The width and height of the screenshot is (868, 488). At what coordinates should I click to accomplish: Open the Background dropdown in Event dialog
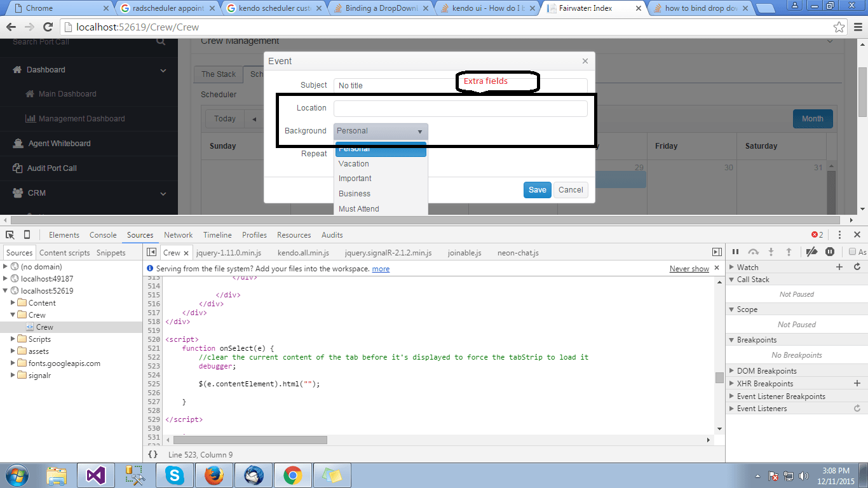tap(420, 132)
